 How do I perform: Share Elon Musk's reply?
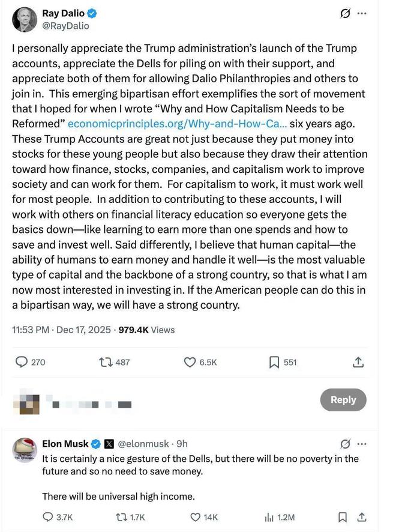pyautogui.click(x=362, y=517)
